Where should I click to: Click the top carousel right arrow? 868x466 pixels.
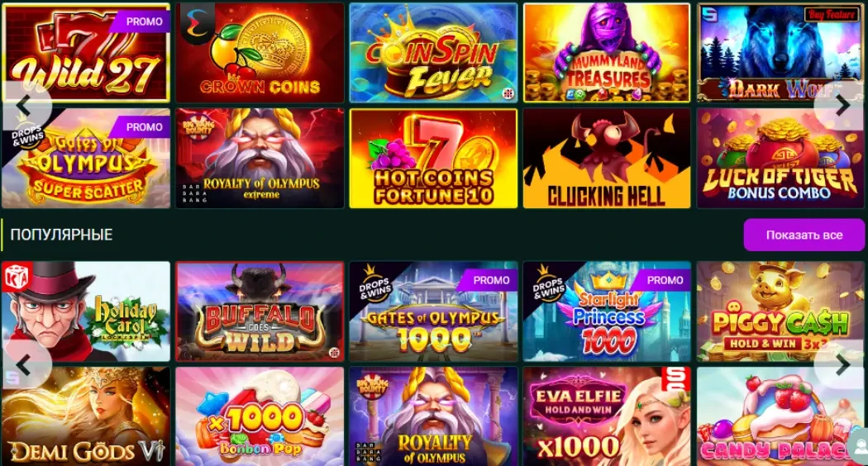point(842,105)
